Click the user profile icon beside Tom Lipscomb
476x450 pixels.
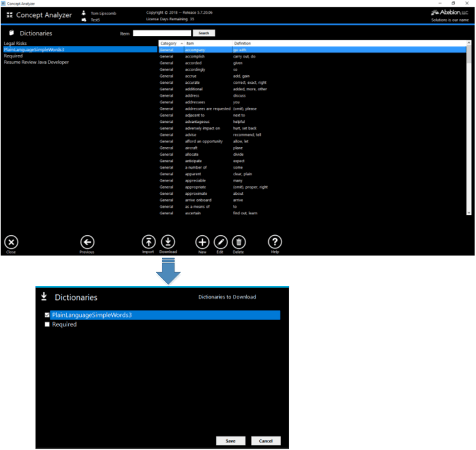tap(84, 13)
